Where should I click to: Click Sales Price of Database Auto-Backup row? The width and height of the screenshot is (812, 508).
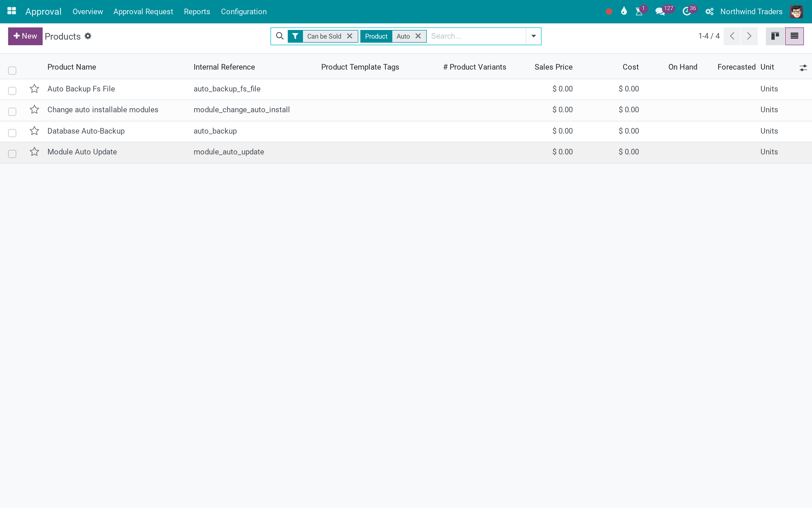point(562,131)
